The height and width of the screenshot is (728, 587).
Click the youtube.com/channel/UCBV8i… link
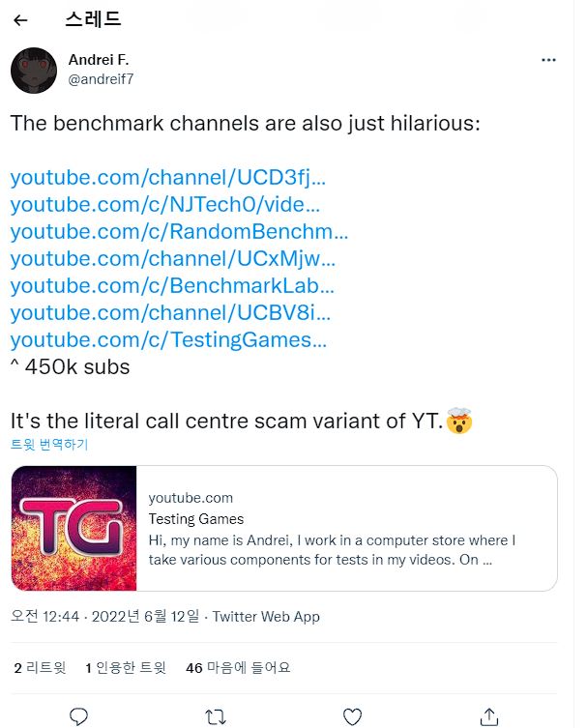tap(170, 313)
